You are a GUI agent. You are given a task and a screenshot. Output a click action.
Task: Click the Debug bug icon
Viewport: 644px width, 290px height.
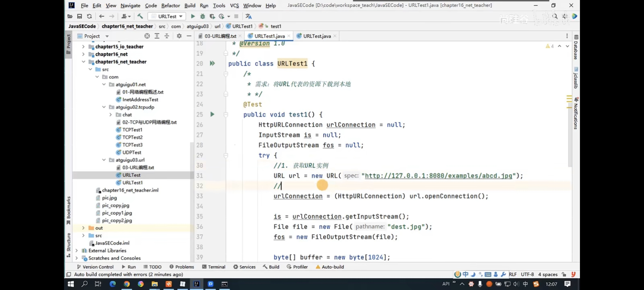(203, 16)
